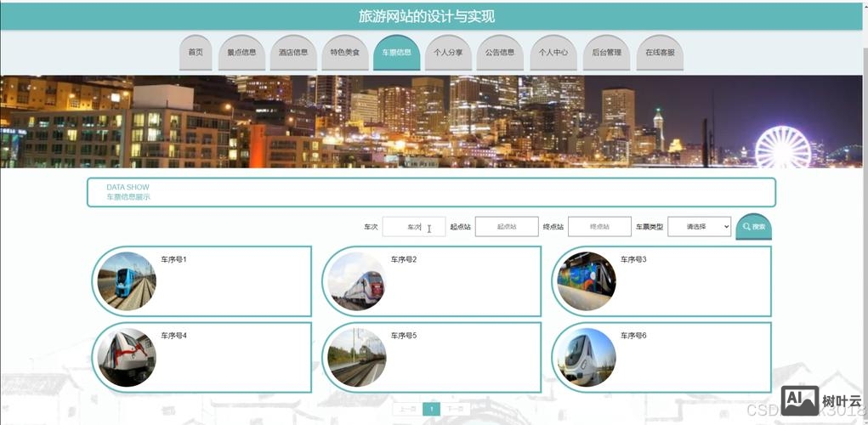The width and height of the screenshot is (868, 425).
Task: Click the 车序号5 text
Action: point(404,336)
